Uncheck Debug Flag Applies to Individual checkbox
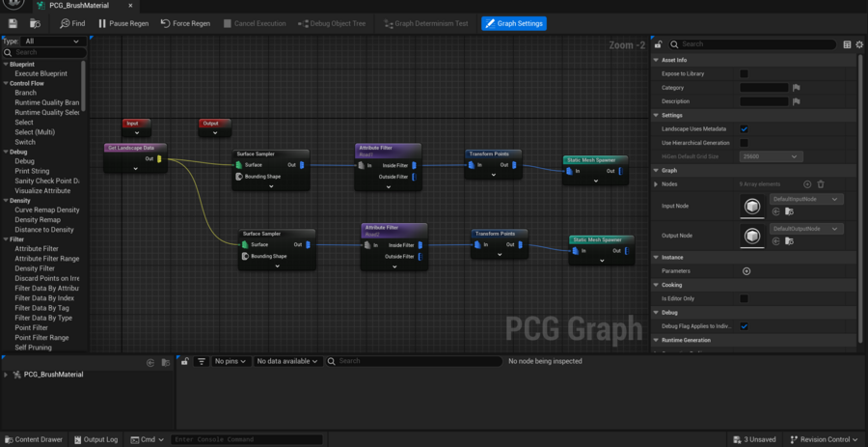 (x=744, y=326)
